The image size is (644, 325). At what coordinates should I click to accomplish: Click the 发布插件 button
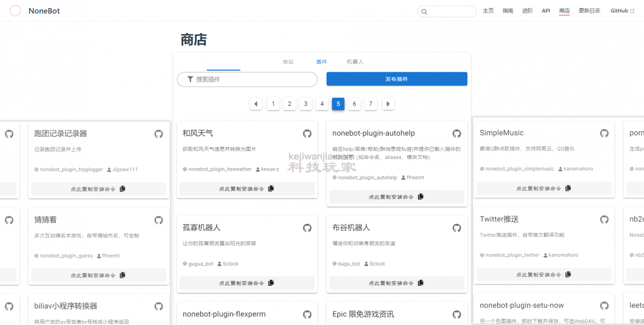(x=396, y=79)
